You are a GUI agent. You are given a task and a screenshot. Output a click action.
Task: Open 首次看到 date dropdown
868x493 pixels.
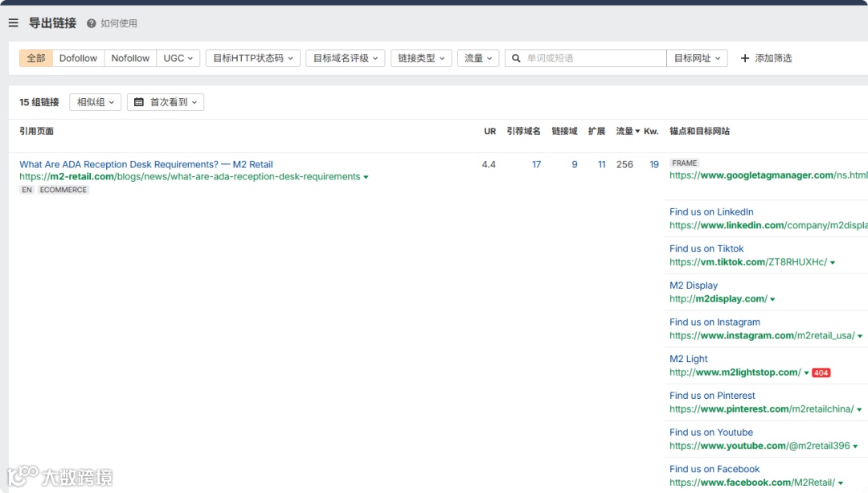[166, 102]
